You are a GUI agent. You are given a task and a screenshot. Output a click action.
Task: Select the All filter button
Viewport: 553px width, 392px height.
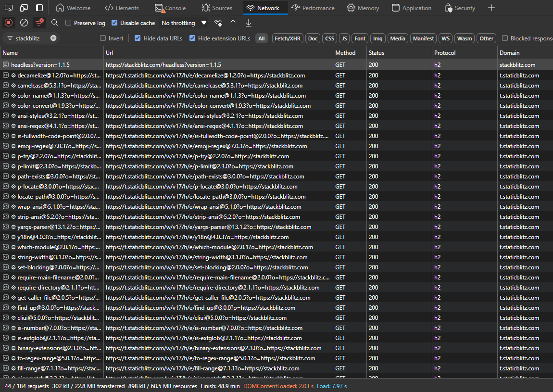tap(261, 38)
